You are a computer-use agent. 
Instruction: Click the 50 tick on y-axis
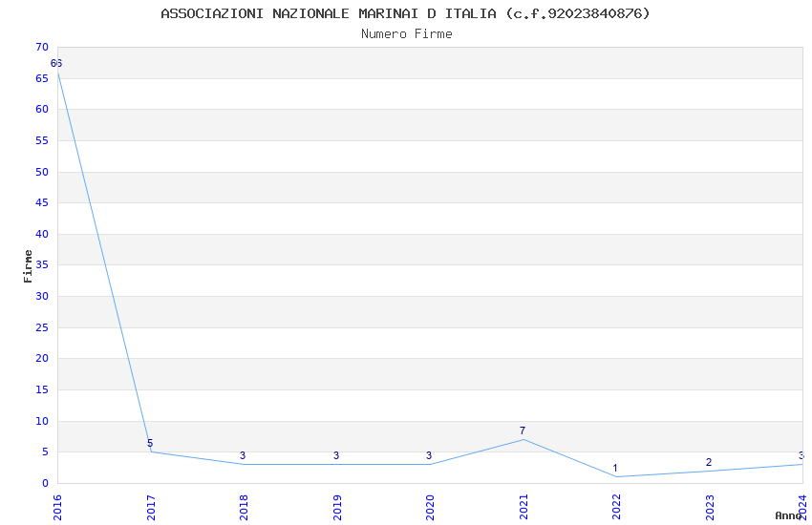pyautogui.click(x=42, y=172)
